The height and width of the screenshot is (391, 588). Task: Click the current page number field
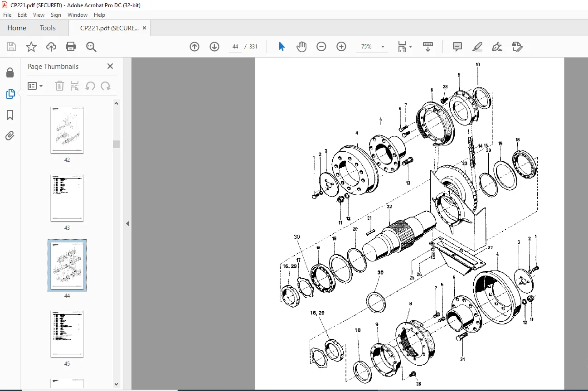(235, 47)
